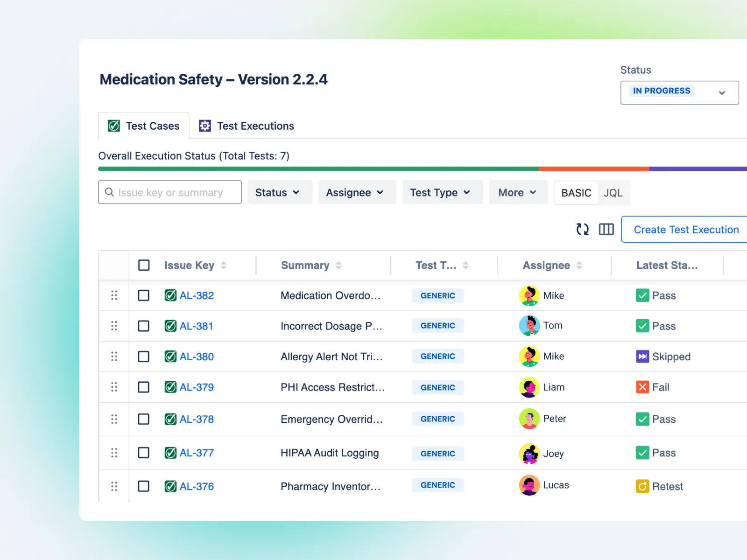Open issue AL-381 link
This screenshot has width=747, height=560.
click(197, 326)
